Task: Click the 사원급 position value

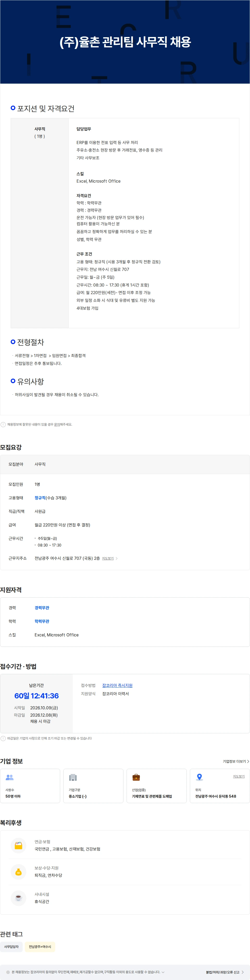Action: pos(40,511)
